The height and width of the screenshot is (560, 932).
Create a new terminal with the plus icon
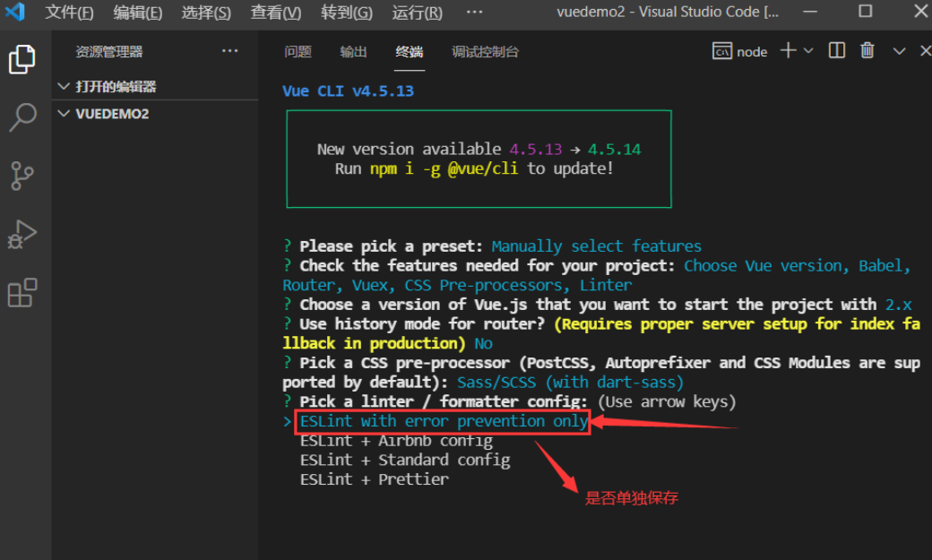click(x=786, y=51)
